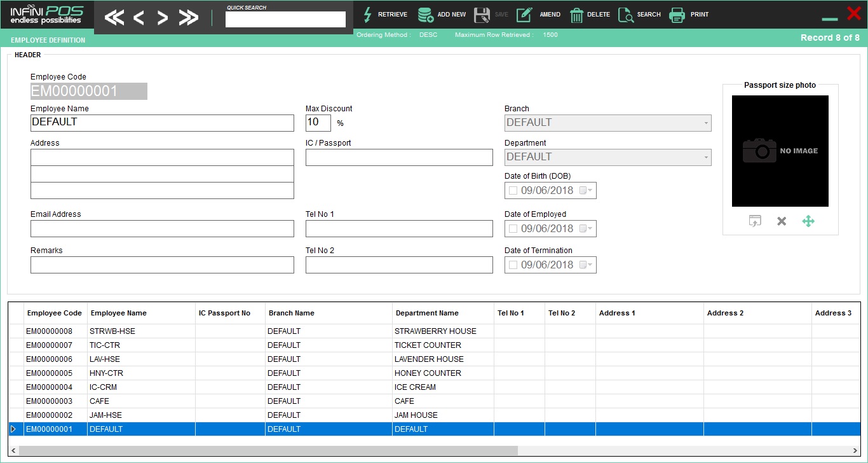Click the upload photo icon under passport photo
This screenshot has height=463, width=868.
tap(755, 221)
